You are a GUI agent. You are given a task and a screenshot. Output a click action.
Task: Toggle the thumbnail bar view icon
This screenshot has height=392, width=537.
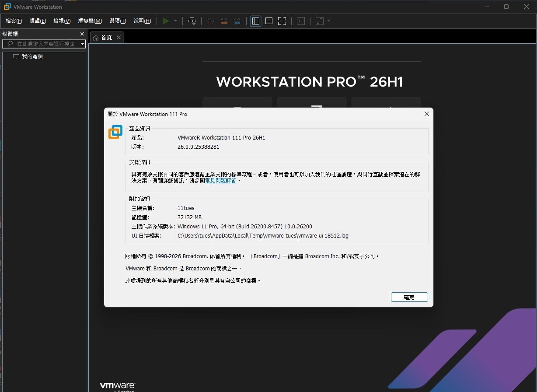point(269,21)
